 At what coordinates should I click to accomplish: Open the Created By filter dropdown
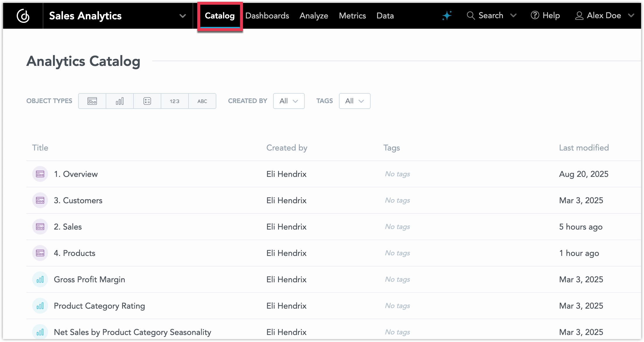point(289,101)
